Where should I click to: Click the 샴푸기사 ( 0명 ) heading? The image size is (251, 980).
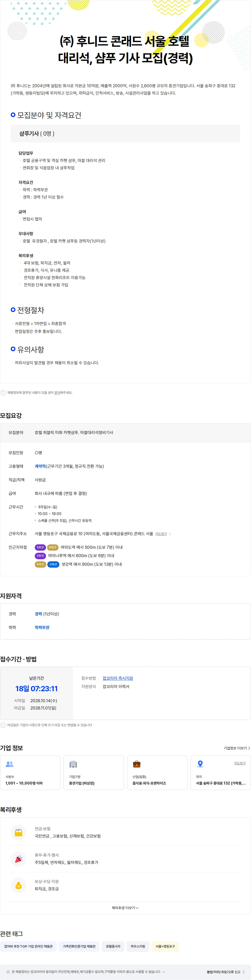(37, 134)
